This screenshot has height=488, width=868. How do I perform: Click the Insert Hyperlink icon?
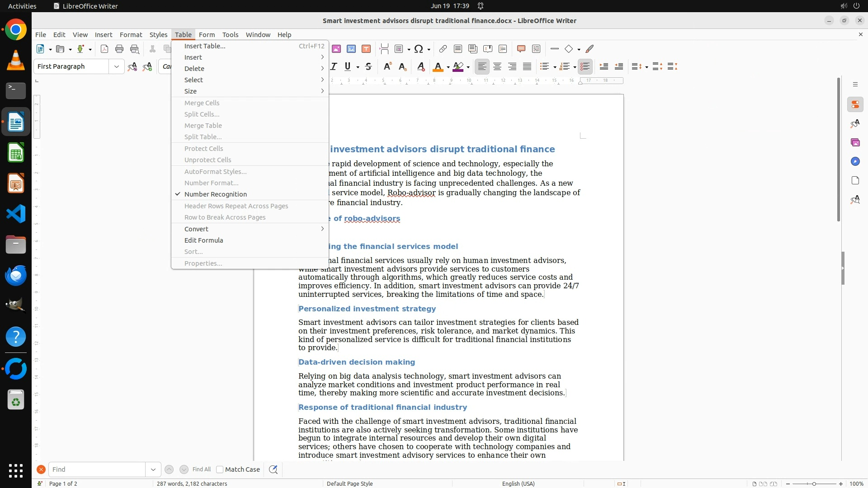click(443, 49)
